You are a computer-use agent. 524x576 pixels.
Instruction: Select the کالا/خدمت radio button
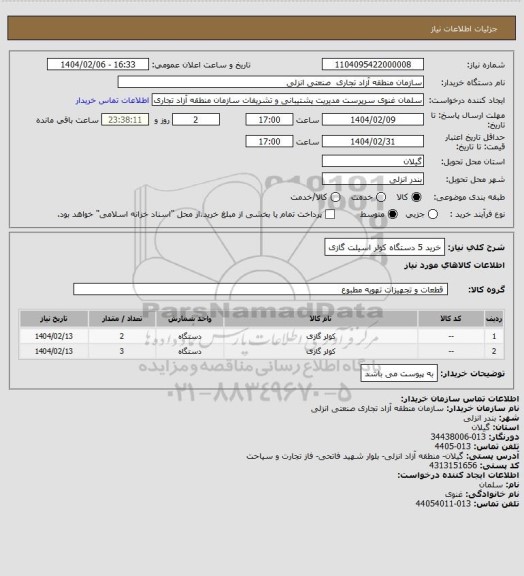[335, 197]
